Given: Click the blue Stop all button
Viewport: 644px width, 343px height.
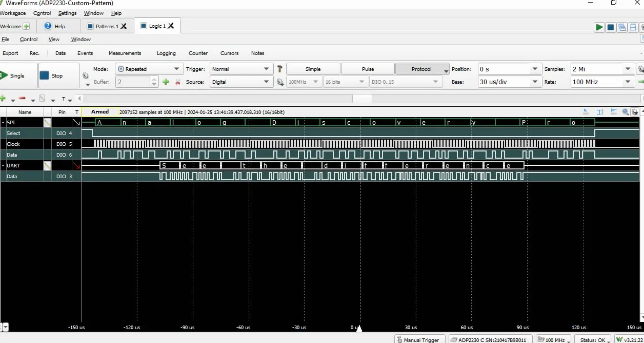Looking at the screenshot, I should point(611,27).
